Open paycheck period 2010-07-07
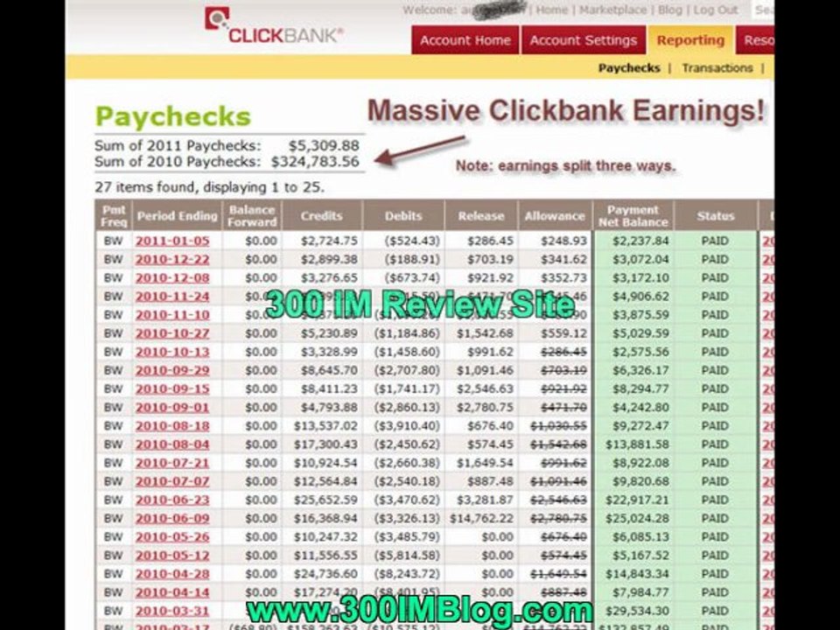The image size is (840, 630). (x=172, y=481)
